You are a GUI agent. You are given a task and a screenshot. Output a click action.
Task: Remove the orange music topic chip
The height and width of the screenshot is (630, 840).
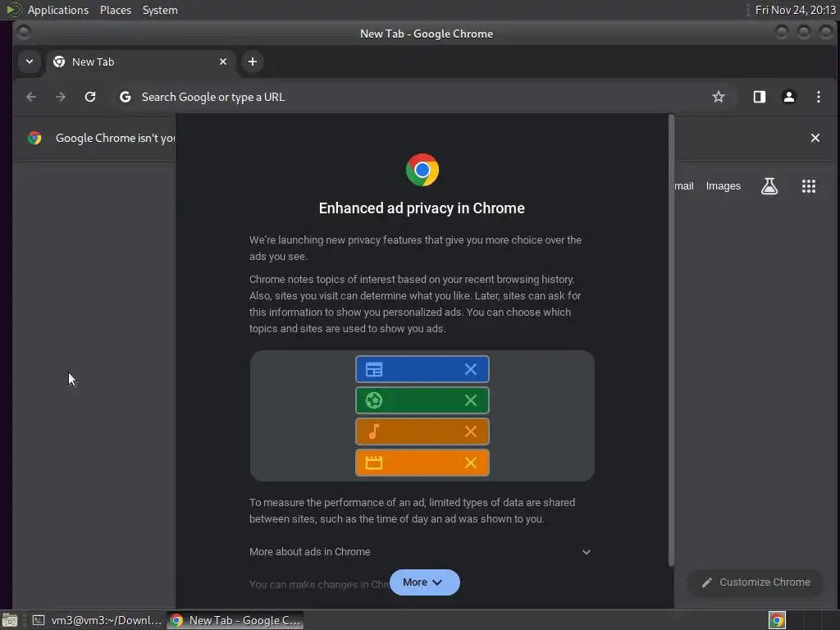point(470,431)
